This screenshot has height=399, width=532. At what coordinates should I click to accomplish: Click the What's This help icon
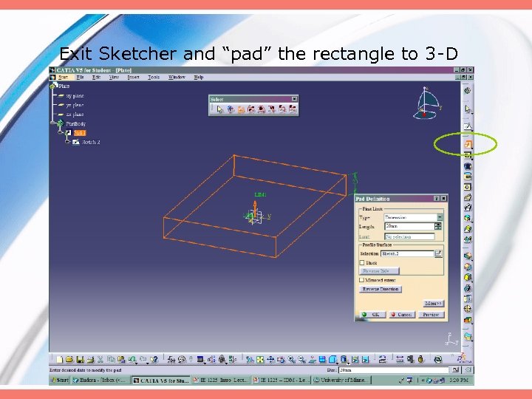click(154, 359)
